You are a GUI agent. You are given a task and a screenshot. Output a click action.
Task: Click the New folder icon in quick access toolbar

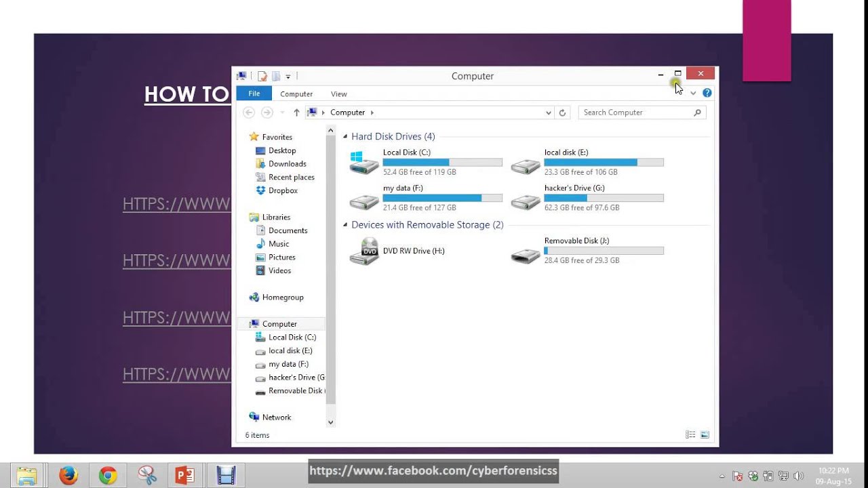(276, 76)
